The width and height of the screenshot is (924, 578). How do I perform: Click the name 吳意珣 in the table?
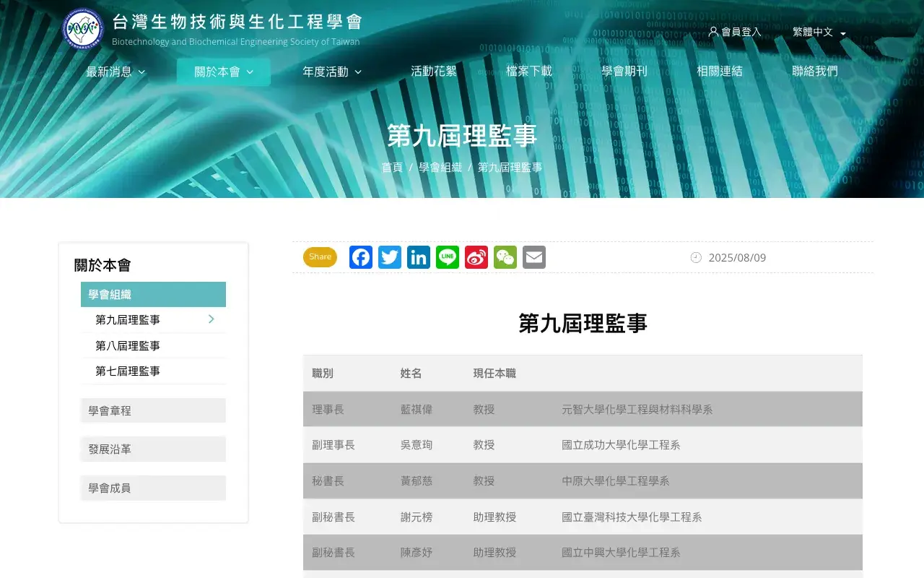417,445
